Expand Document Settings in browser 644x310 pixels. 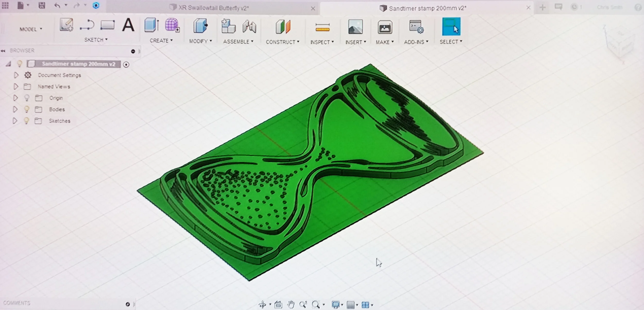pyautogui.click(x=16, y=75)
